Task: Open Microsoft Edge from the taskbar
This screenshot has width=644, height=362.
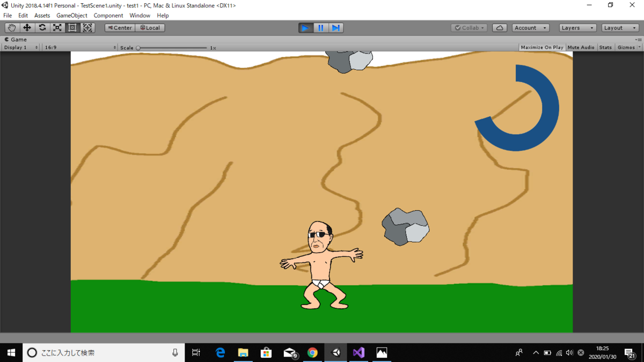Action: point(220,352)
